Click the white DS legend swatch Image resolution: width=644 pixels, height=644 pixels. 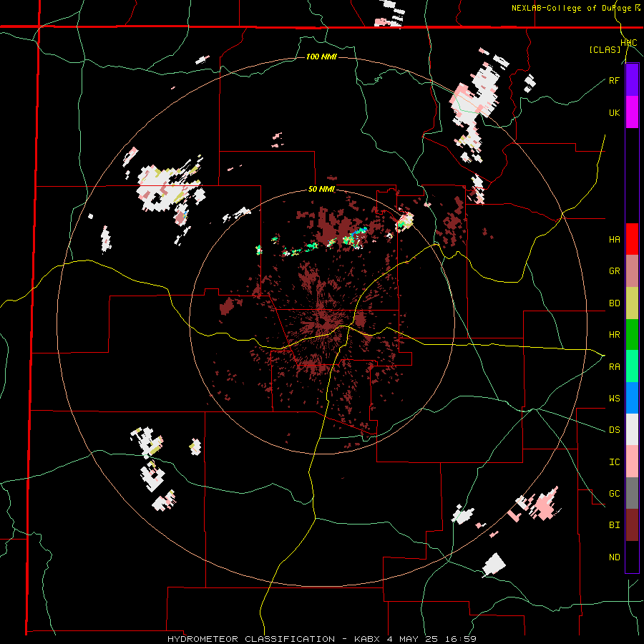point(632,429)
